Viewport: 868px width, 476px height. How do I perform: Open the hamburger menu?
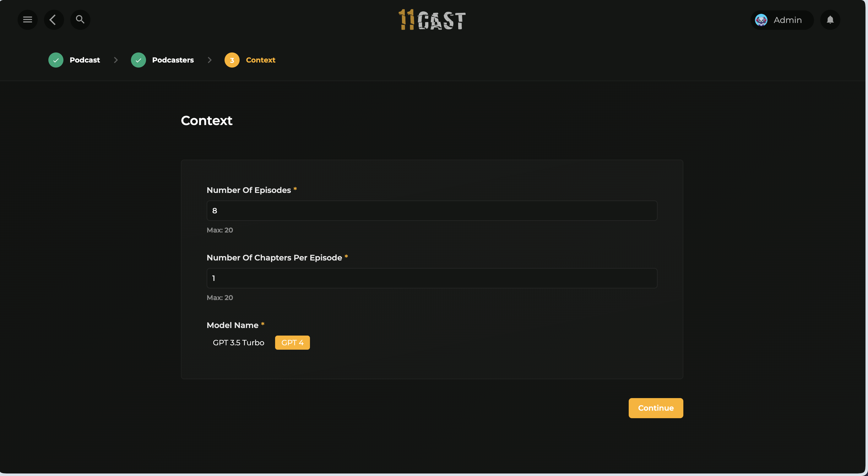[x=27, y=19]
